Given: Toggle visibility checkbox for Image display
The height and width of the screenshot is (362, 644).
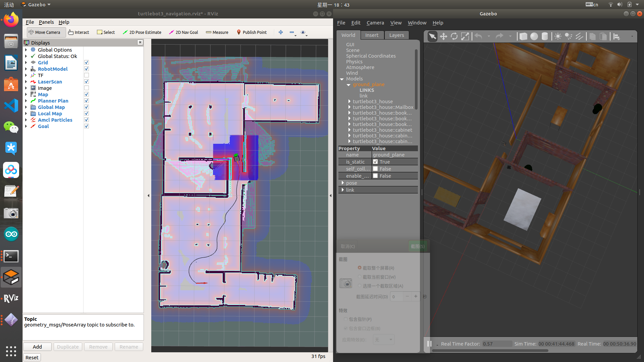Looking at the screenshot, I should pos(87,88).
